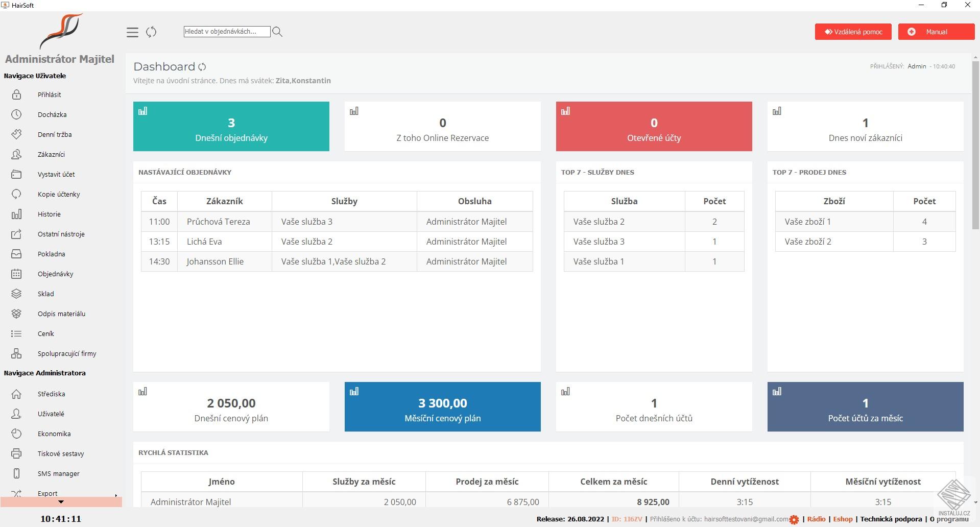Click the Technická podpora link
The width and height of the screenshot is (980, 527).
[x=891, y=519]
